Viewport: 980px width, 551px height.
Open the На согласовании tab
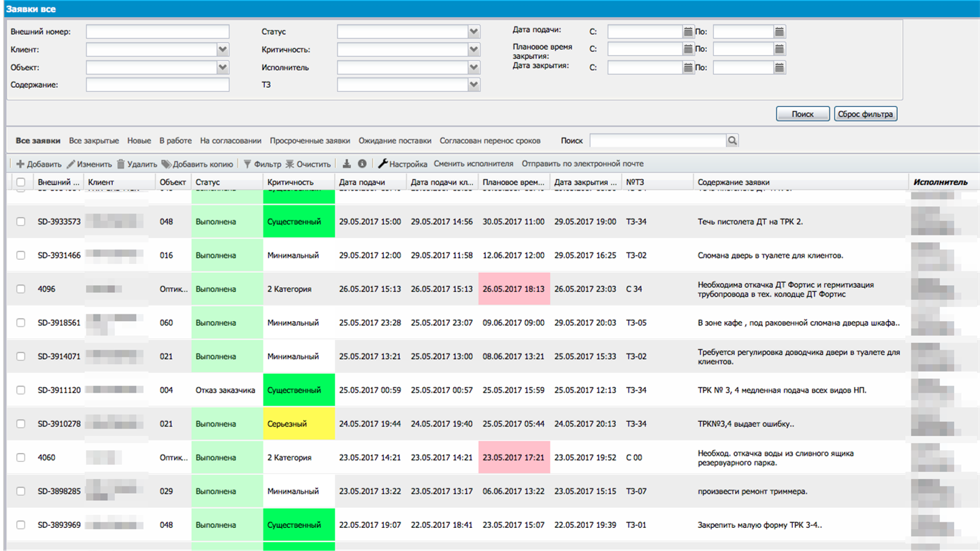231,141
